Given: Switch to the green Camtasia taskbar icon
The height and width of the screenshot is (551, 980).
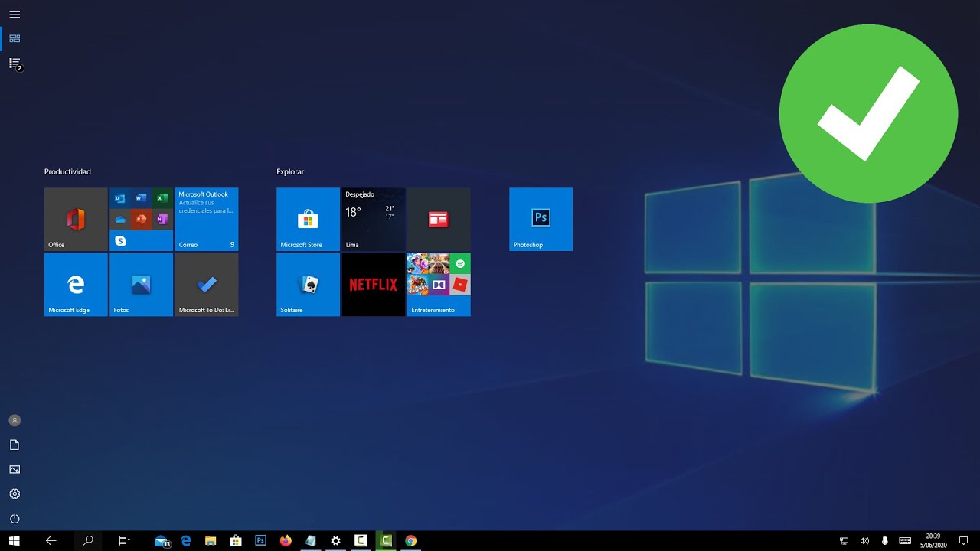Looking at the screenshot, I should tap(387, 541).
